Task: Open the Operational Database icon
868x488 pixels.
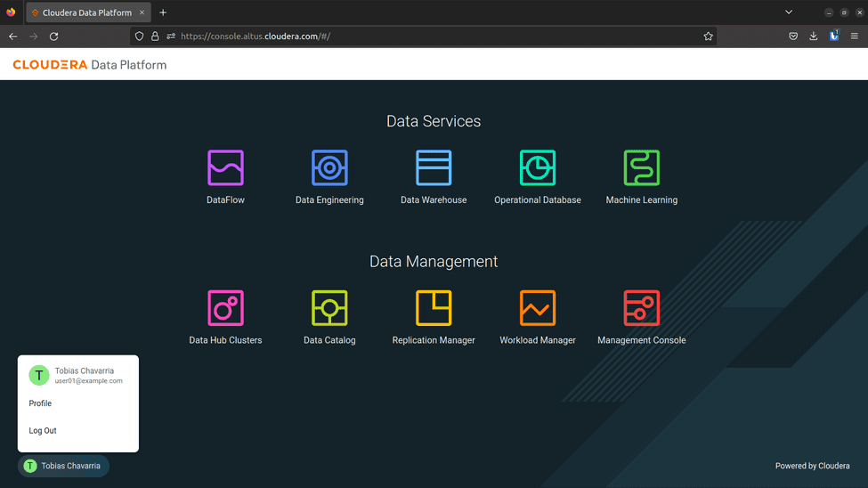Action: coord(538,167)
